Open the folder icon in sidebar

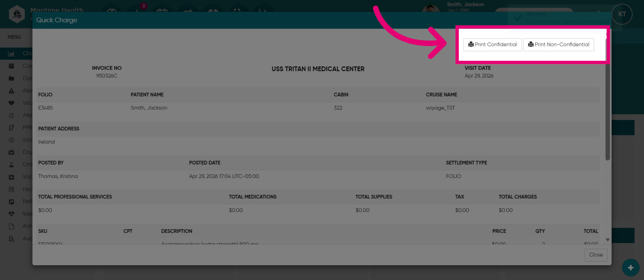point(11,78)
